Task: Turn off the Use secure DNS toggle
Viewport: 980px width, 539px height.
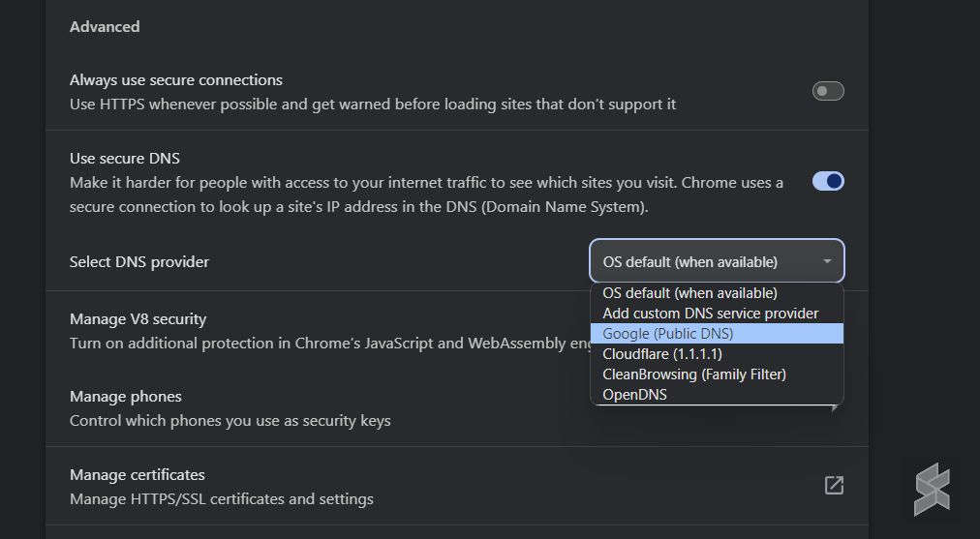Action: point(828,181)
